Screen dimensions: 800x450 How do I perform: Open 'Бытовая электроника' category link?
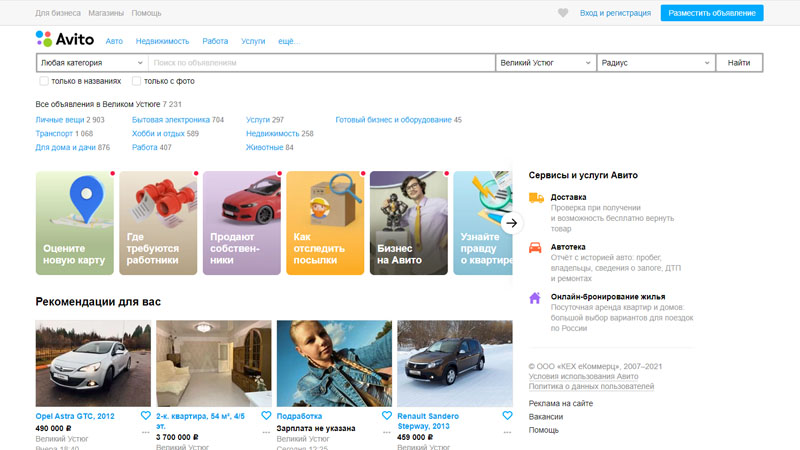tap(171, 120)
